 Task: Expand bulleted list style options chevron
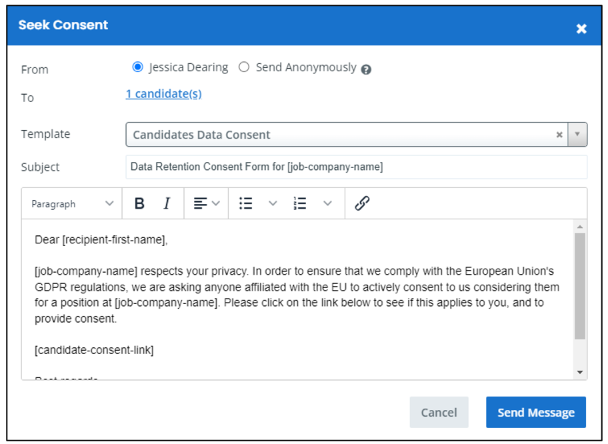click(x=273, y=203)
